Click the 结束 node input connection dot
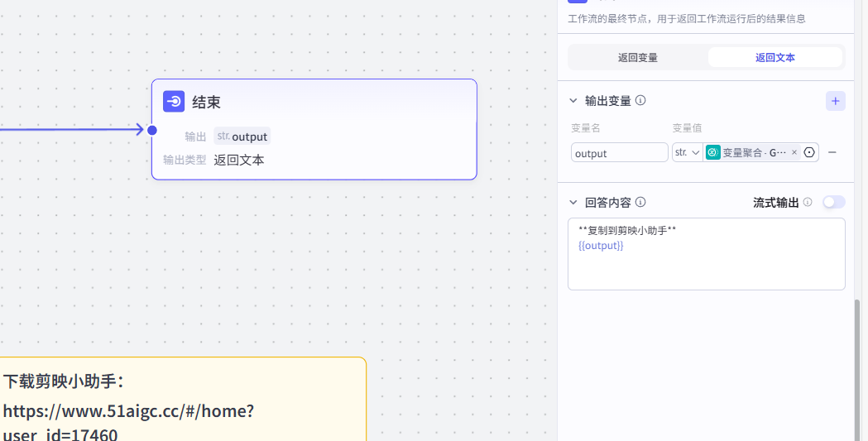Image resolution: width=868 pixels, height=441 pixels. 152,130
